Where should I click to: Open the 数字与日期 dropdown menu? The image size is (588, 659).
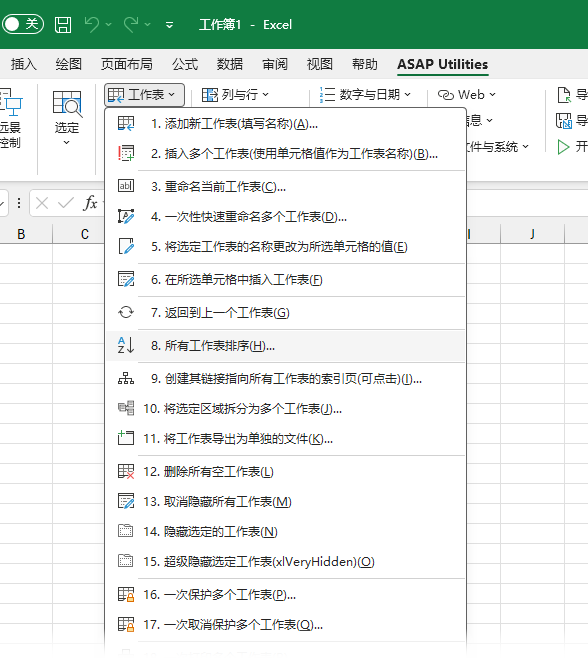click(x=365, y=95)
